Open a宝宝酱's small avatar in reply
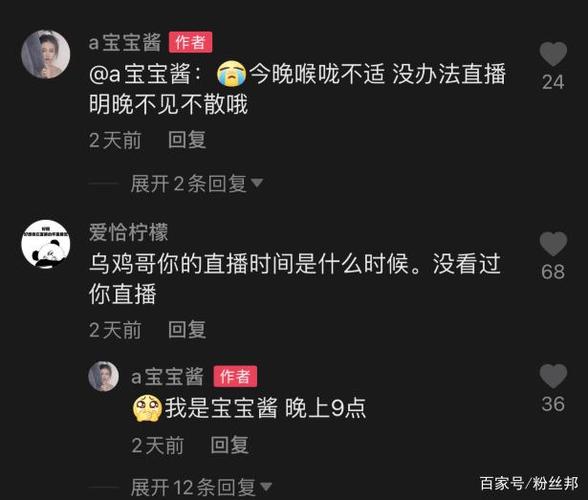 click(104, 376)
